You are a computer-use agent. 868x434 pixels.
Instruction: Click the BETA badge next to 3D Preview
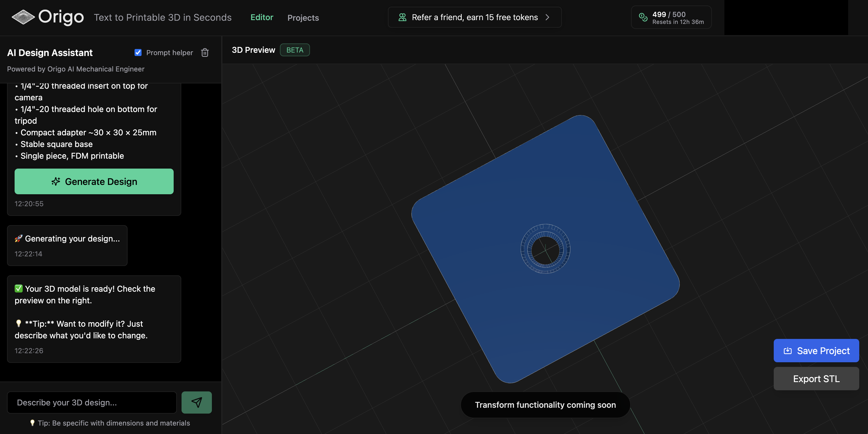click(295, 50)
